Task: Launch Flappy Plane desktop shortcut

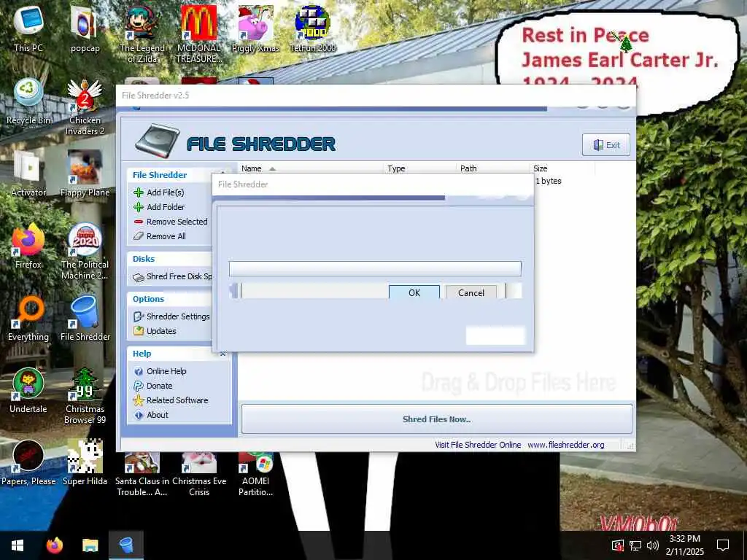Action: tap(85, 174)
